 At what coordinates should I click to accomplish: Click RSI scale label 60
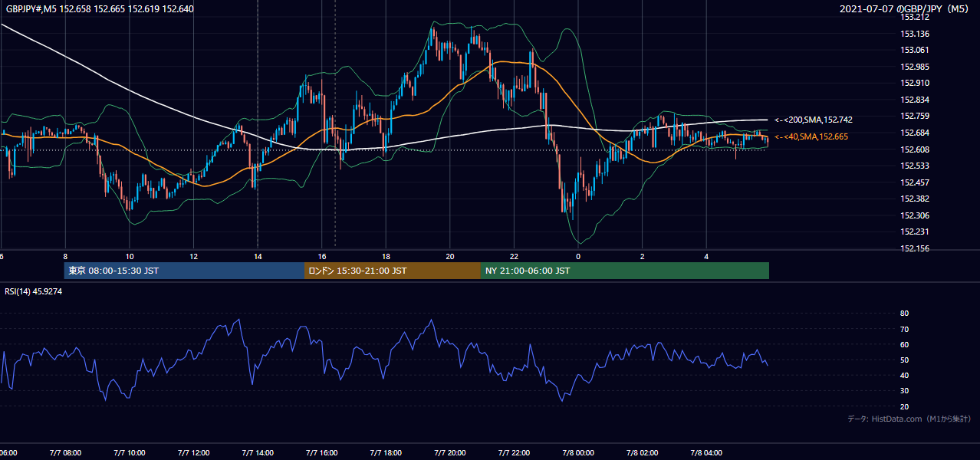[x=905, y=344]
